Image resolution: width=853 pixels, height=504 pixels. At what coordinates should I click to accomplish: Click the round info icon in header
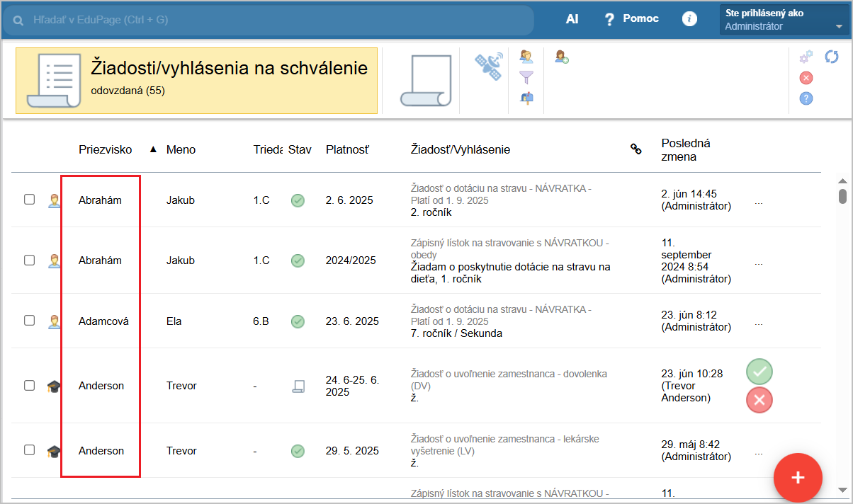[689, 19]
